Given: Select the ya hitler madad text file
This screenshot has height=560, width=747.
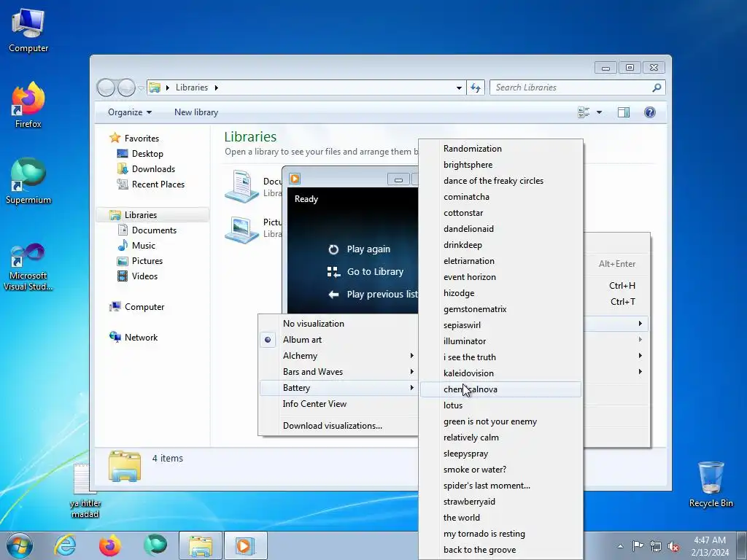Looking at the screenshot, I should 85,491.
